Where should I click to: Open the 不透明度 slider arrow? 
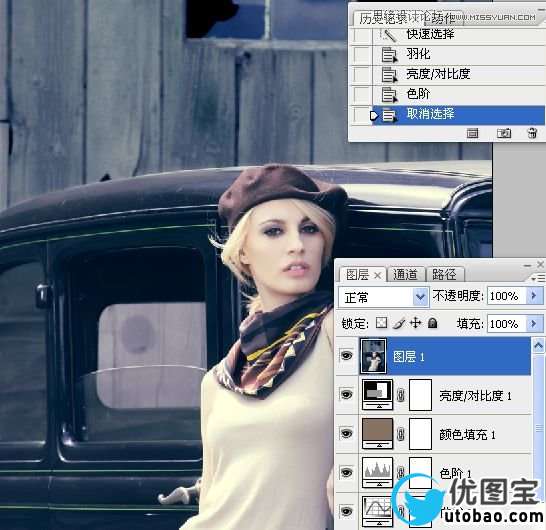(x=534, y=296)
